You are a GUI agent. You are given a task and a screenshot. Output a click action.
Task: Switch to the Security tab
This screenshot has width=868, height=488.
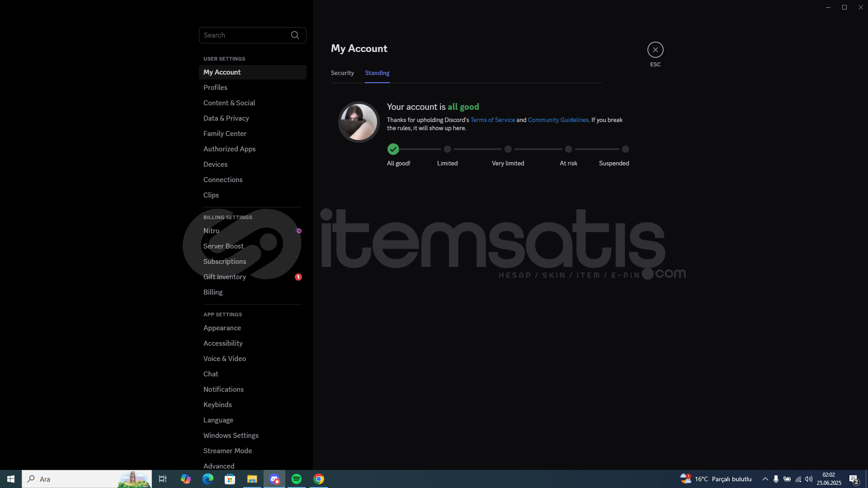click(x=342, y=73)
